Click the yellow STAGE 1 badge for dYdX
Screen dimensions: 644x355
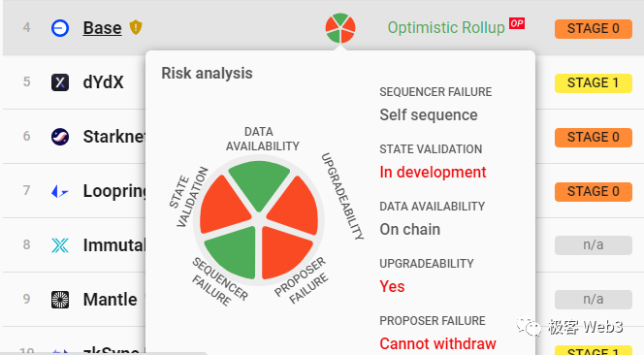point(593,83)
